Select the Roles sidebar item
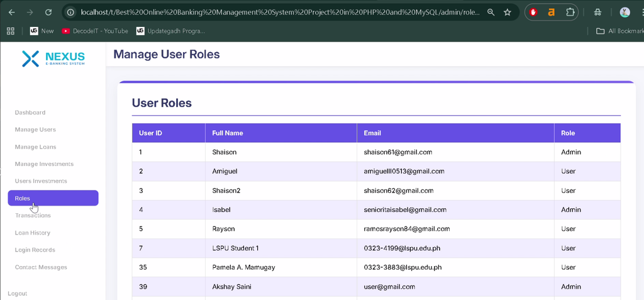This screenshot has height=300, width=644. 53,198
